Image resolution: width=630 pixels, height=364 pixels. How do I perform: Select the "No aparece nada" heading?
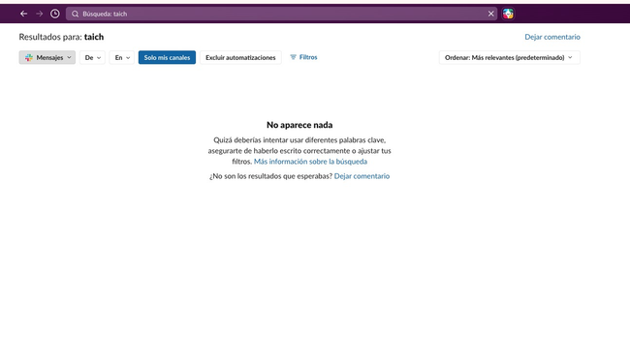pos(299,125)
